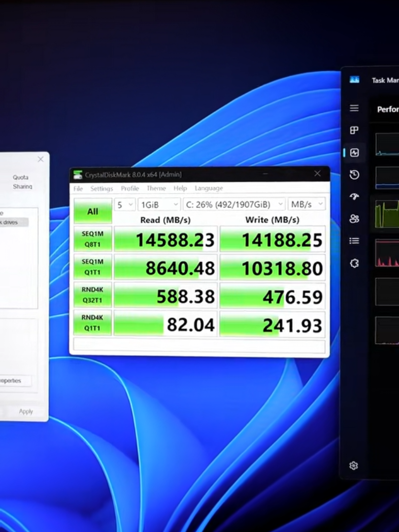Select Memory graph thumbnail in Task Manager

(387, 177)
